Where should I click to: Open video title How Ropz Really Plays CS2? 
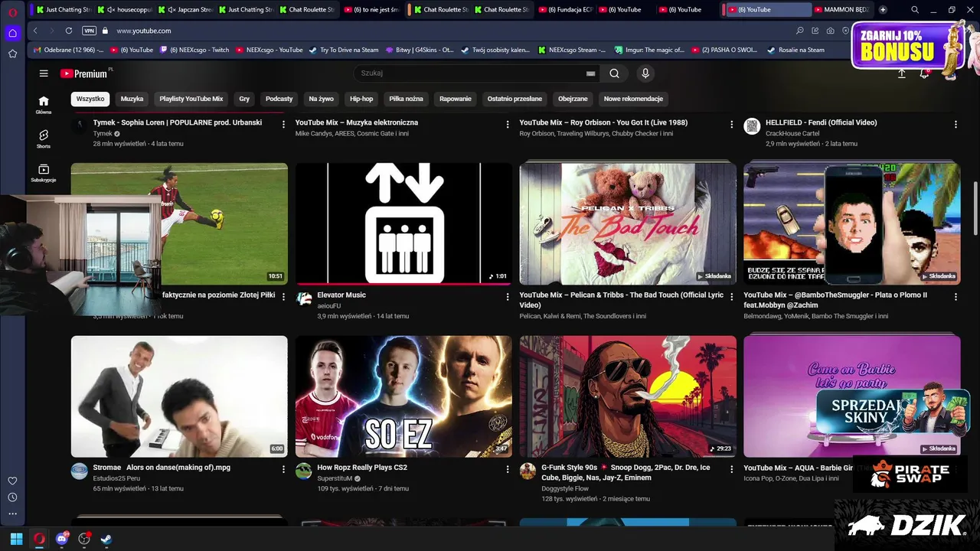click(x=362, y=468)
